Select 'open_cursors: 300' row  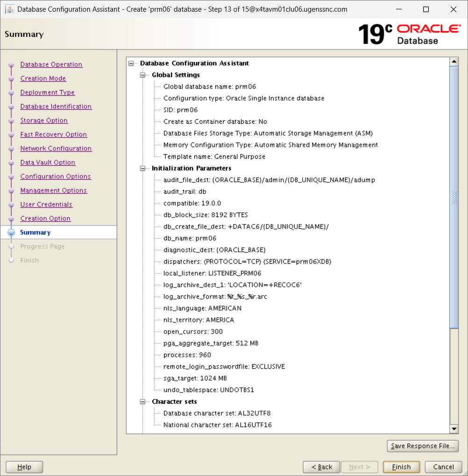coord(193,332)
